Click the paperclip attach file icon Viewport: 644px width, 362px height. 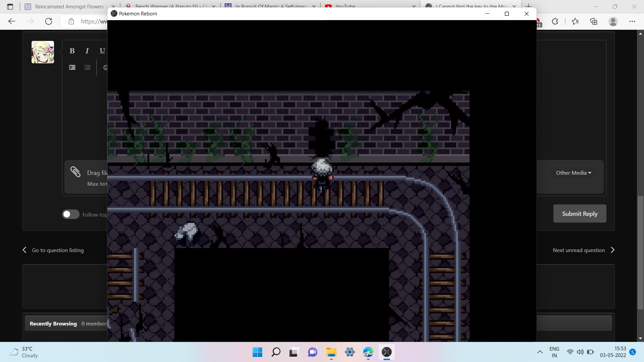tap(75, 172)
